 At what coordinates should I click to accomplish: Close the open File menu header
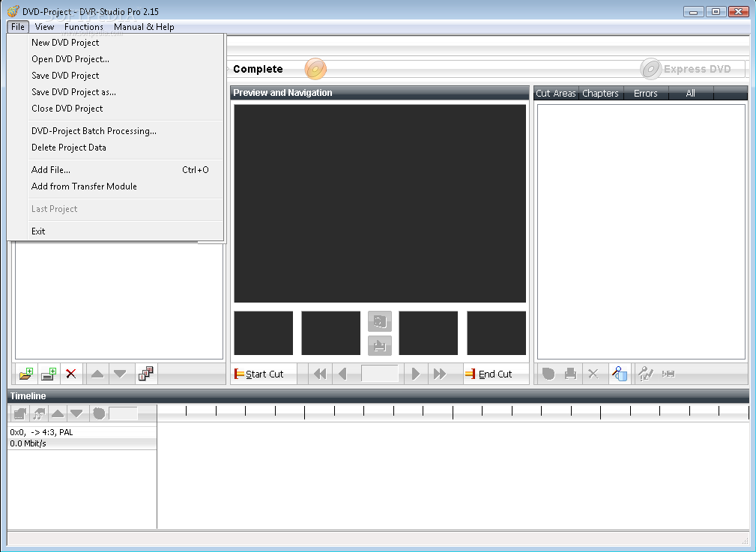point(18,26)
